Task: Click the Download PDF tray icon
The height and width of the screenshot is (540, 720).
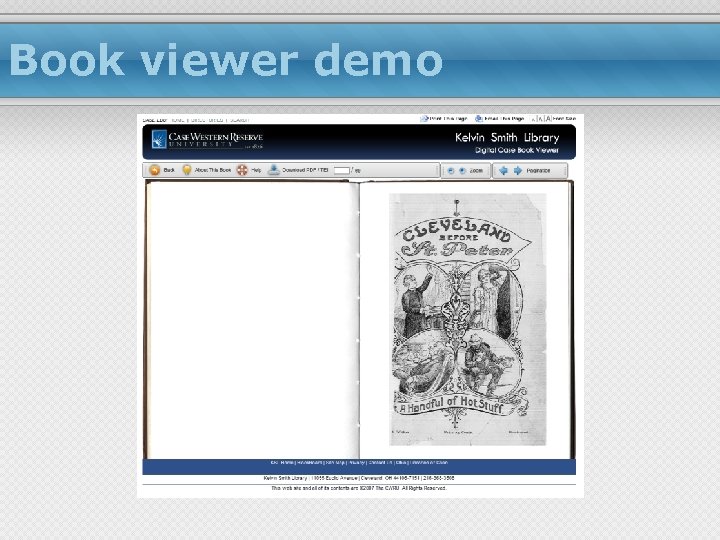Action: pyautogui.click(x=274, y=170)
